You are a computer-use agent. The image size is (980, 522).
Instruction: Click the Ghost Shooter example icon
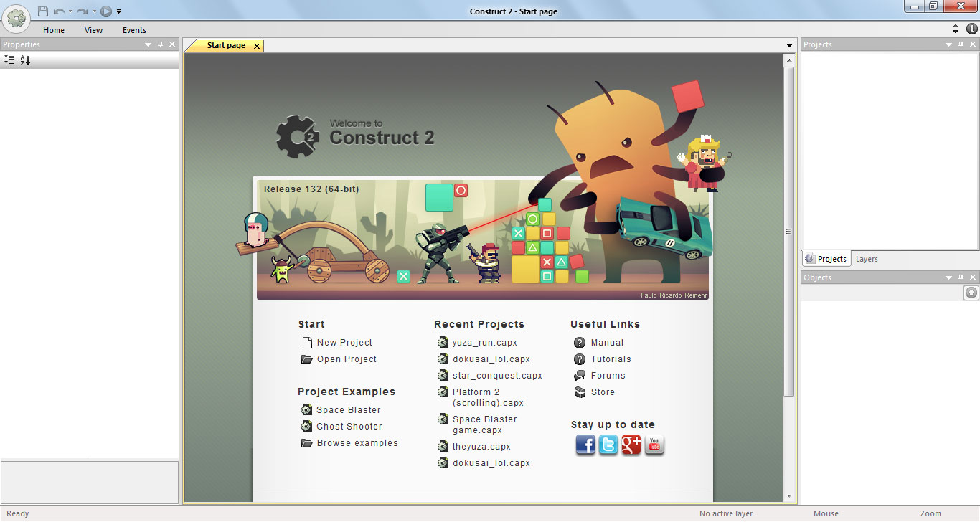307,427
